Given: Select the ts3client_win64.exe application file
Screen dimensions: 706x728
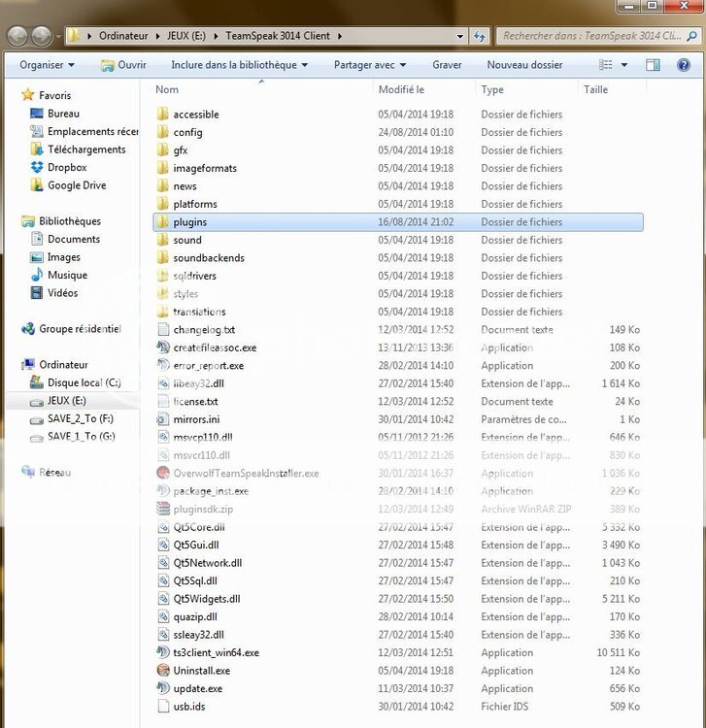Looking at the screenshot, I should click(x=216, y=652).
